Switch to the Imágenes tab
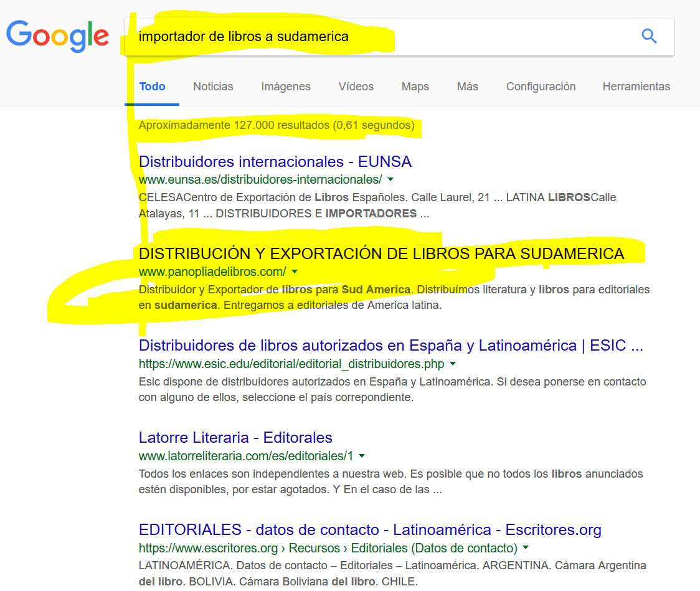Viewport: 700px width, 591px height. [x=286, y=87]
